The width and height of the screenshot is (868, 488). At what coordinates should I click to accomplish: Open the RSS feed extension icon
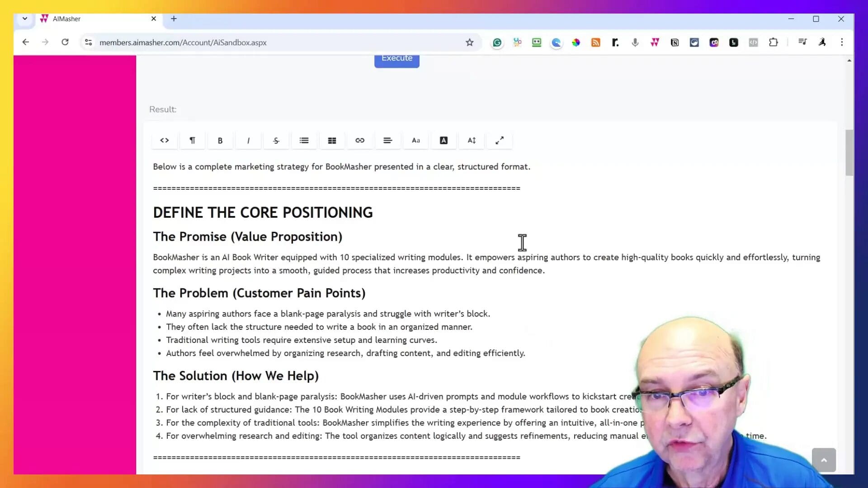point(596,42)
